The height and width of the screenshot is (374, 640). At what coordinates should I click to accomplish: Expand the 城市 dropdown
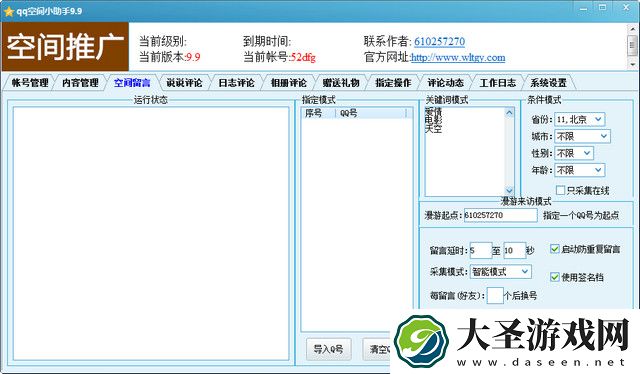(582, 136)
